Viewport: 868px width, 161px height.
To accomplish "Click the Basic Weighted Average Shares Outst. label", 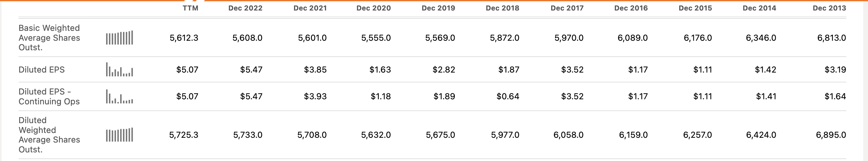I will pyautogui.click(x=49, y=38).
